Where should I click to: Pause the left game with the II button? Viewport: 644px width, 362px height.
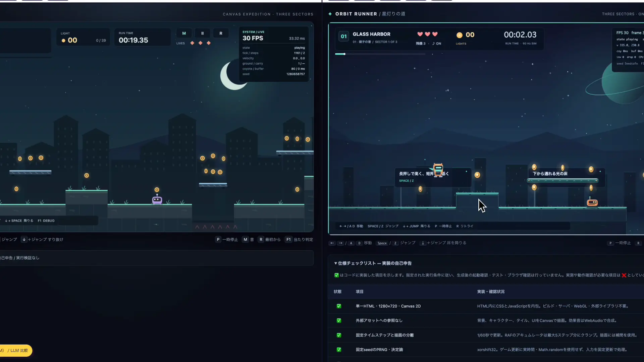202,33
